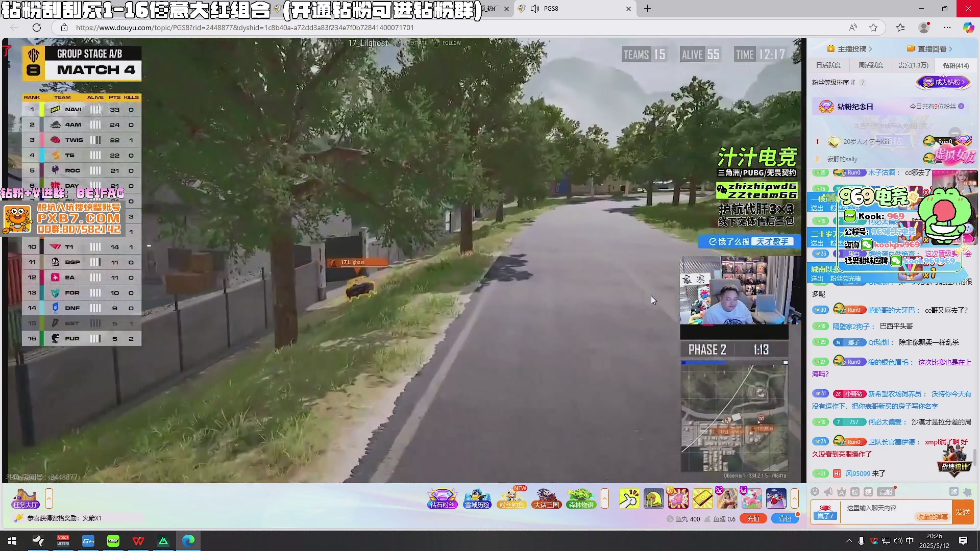Expand 直播回看 replays section

pos(929,49)
